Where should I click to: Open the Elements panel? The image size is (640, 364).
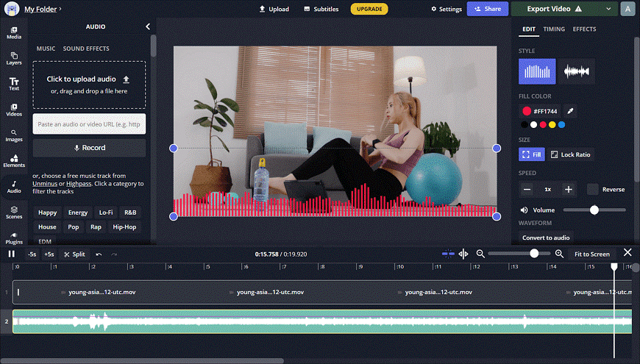(x=14, y=160)
